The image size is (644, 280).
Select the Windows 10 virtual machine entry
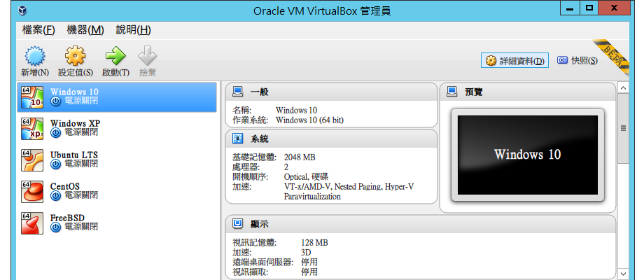tap(117, 97)
